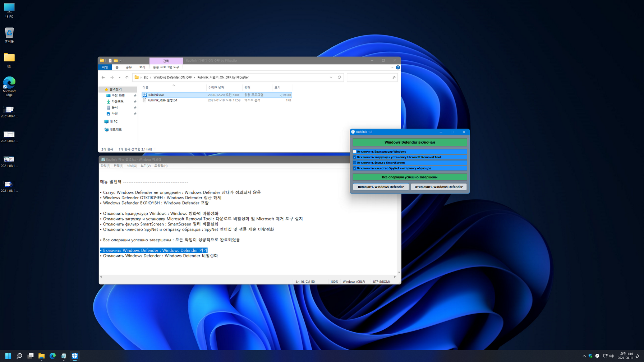Image resolution: width=644 pixels, height=362 pixels.
Task: Open volume control in system tray
Action: (611, 356)
